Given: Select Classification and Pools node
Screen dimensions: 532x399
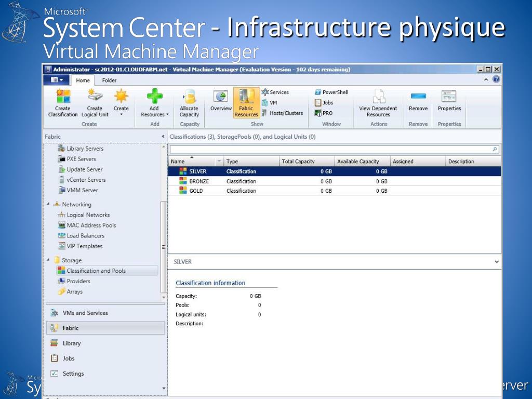Looking at the screenshot, I should [107, 270].
